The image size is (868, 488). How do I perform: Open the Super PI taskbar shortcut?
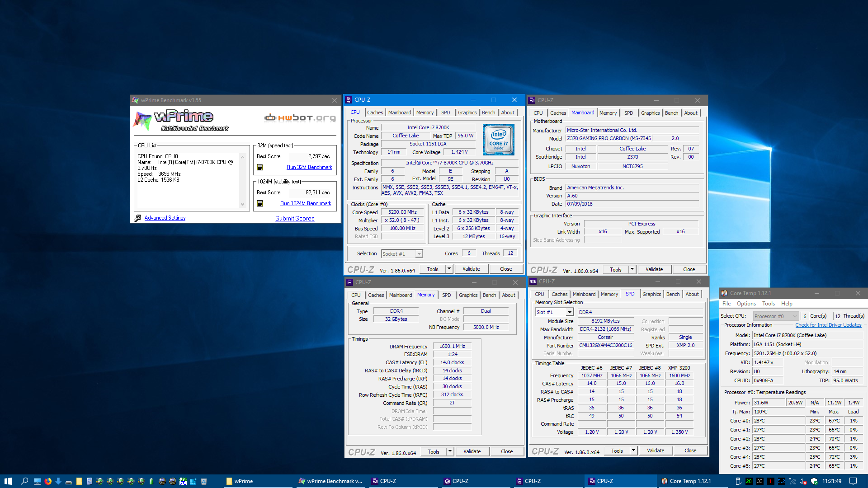coord(183,481)
